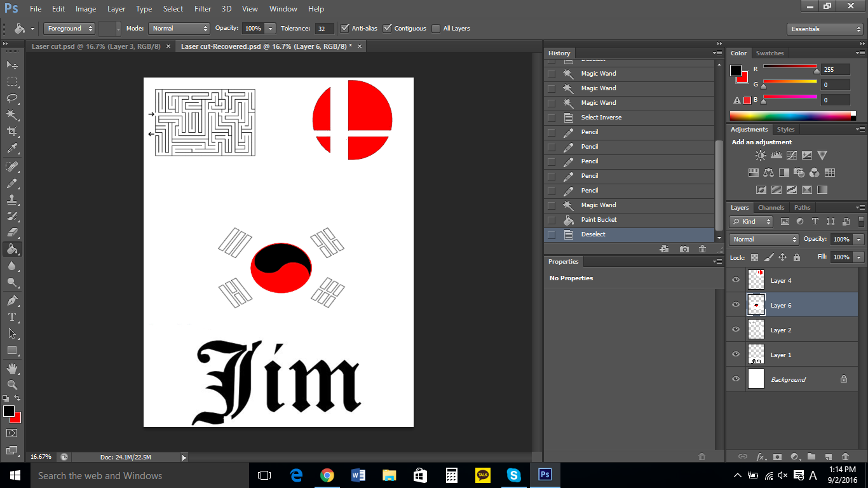The image size is (868, 488).
Task: Select the Healing Brush tool
Action: [12, 166]
